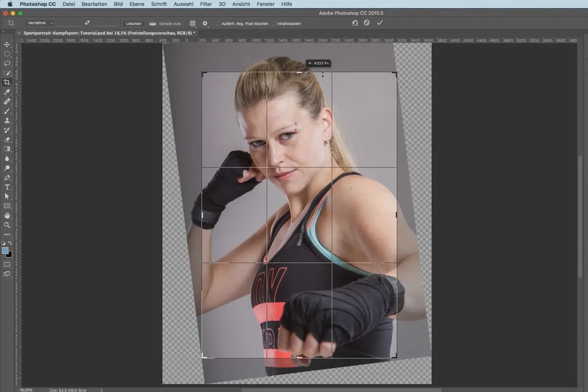
Task: Select the Move tool
Action: tap(7, 45)
